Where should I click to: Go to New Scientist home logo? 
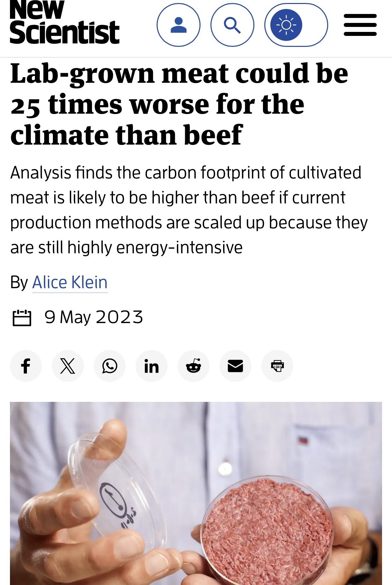(x=65, y=22)
